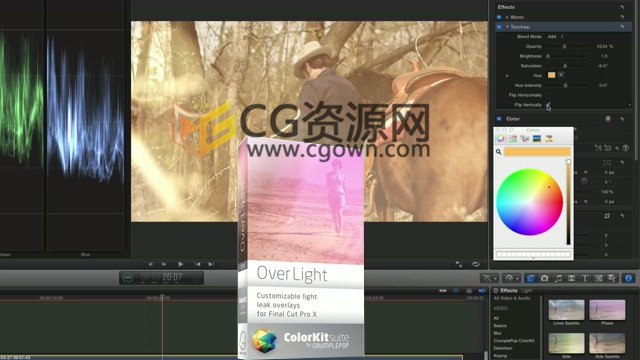The height and width of the screenshot is (360, 640).
Task: Jump to previous edit under viewer
Action: pyautogui.click(x=198, y=264)
